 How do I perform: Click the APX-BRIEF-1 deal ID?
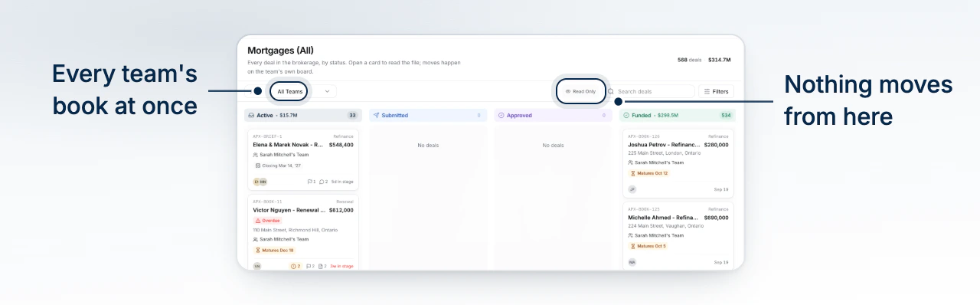[267, 136]
